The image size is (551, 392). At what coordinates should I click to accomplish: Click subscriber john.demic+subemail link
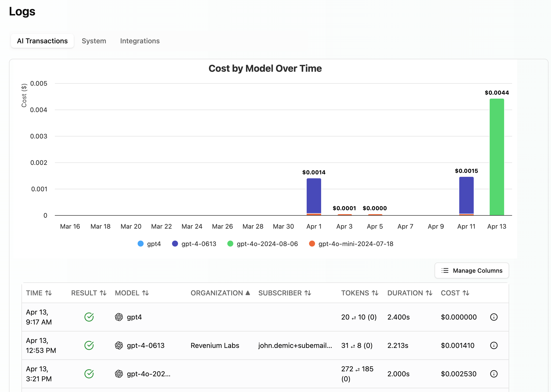pyautogui.click(x=295, y=345)
